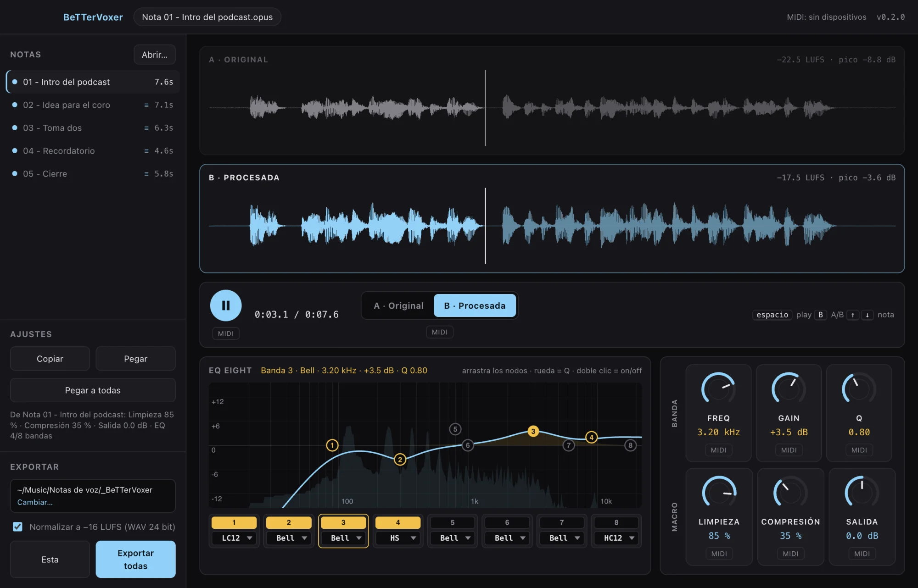Click list icon for 02 - Idea para el coro

coord(146,105)
